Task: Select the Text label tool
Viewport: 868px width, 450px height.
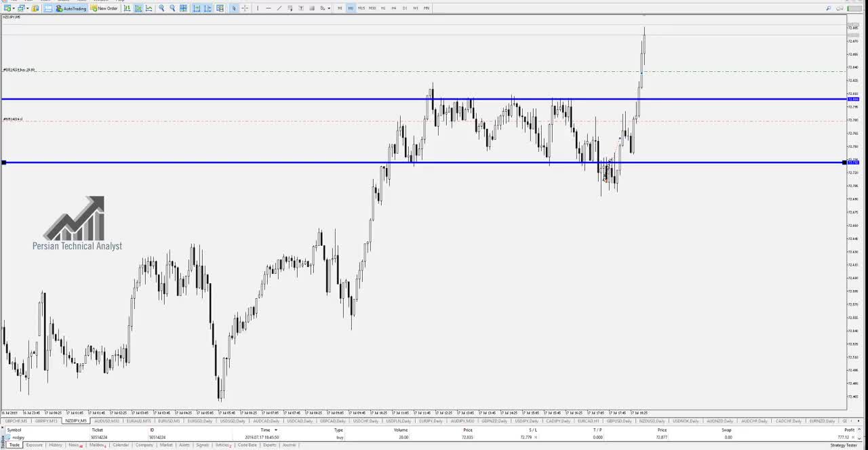Action: (x=301, y=8)
